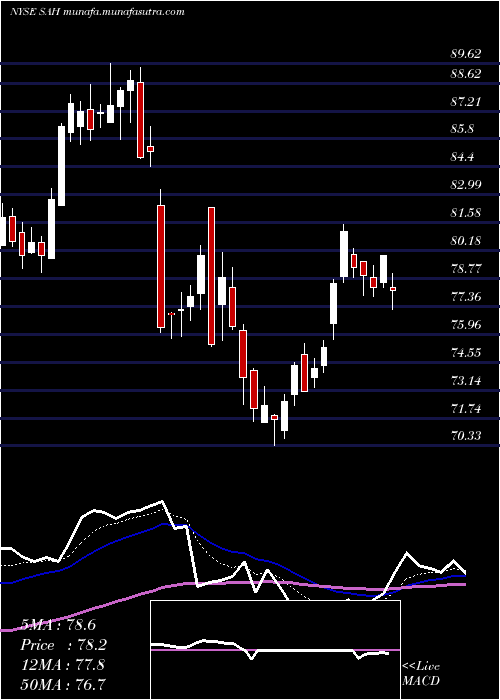Image resolution: width=500 pixels, height=700 pixels.
Task: Select the 78.77 price axis label
Action: pyautogui.click(x=466, y=269)
